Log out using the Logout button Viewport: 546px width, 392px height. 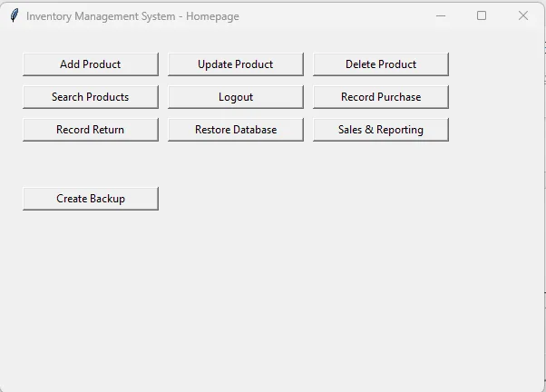click(x=236, y=97)
